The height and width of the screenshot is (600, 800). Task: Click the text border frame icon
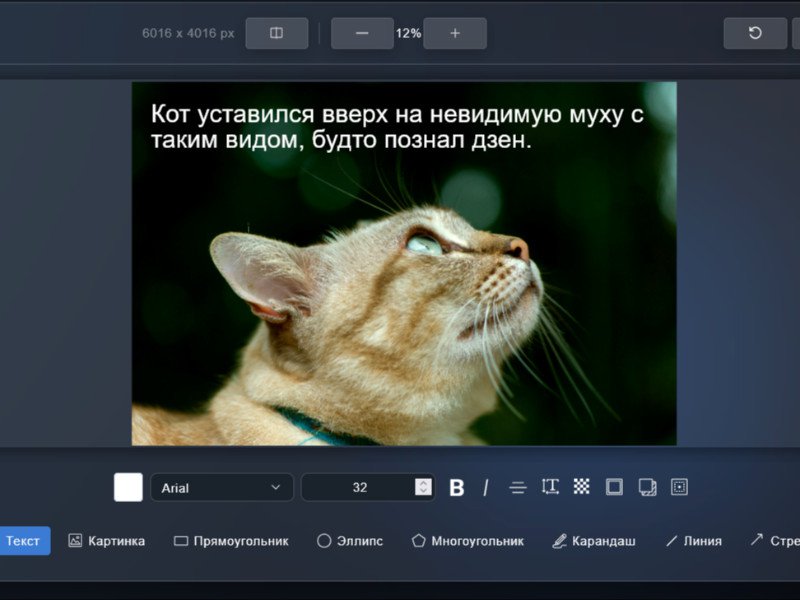[x=614, y=487]
